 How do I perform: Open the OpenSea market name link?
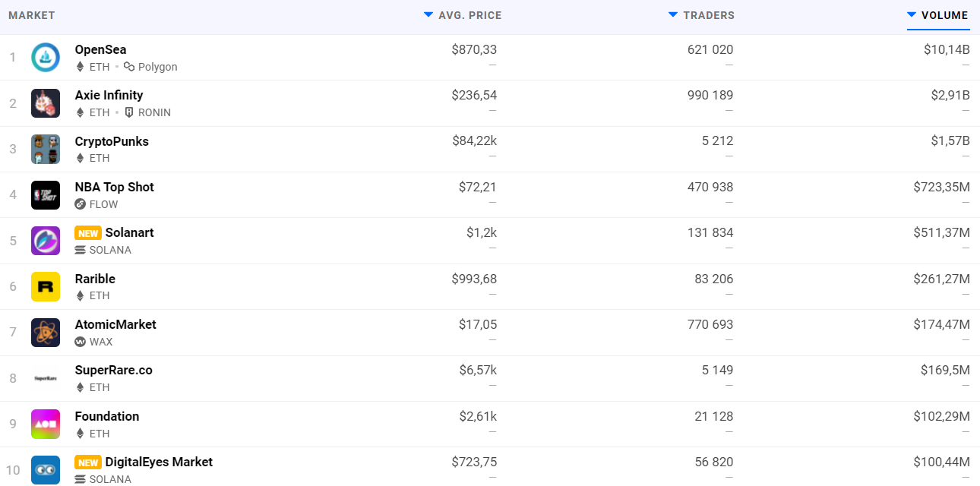point(100,49)
